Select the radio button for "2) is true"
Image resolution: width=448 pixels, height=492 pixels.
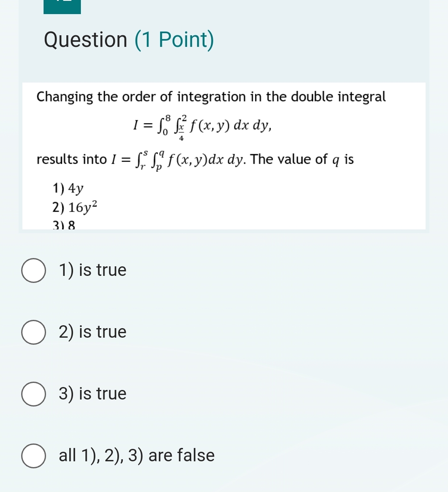[34, 331]
